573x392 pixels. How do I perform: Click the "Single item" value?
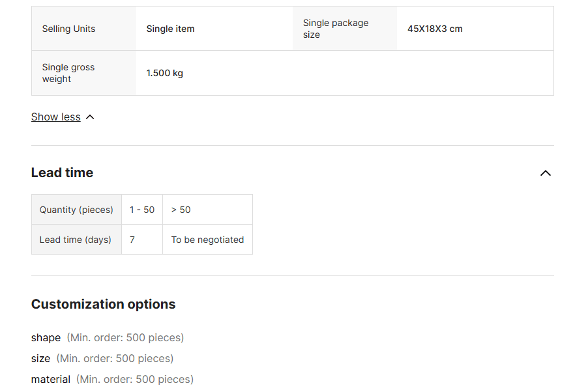(x=170, y=29)
